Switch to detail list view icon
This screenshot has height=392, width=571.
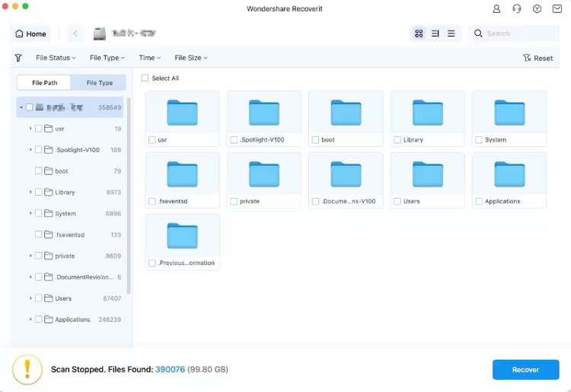435,33
